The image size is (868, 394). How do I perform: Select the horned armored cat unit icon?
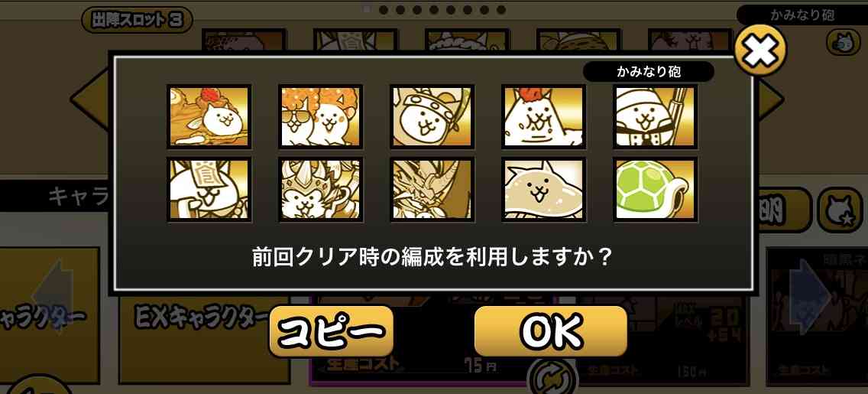click(x=320, y=189)
